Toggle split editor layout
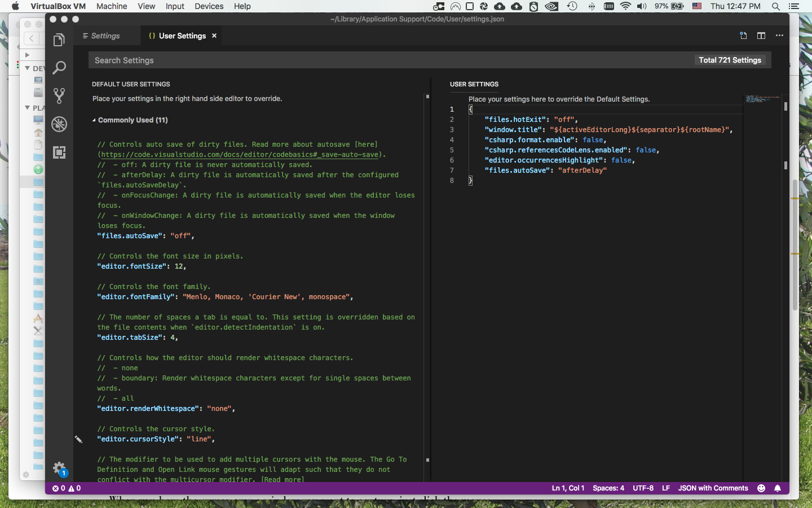Viewport: 812px width, 508px height. click(761, 35)
